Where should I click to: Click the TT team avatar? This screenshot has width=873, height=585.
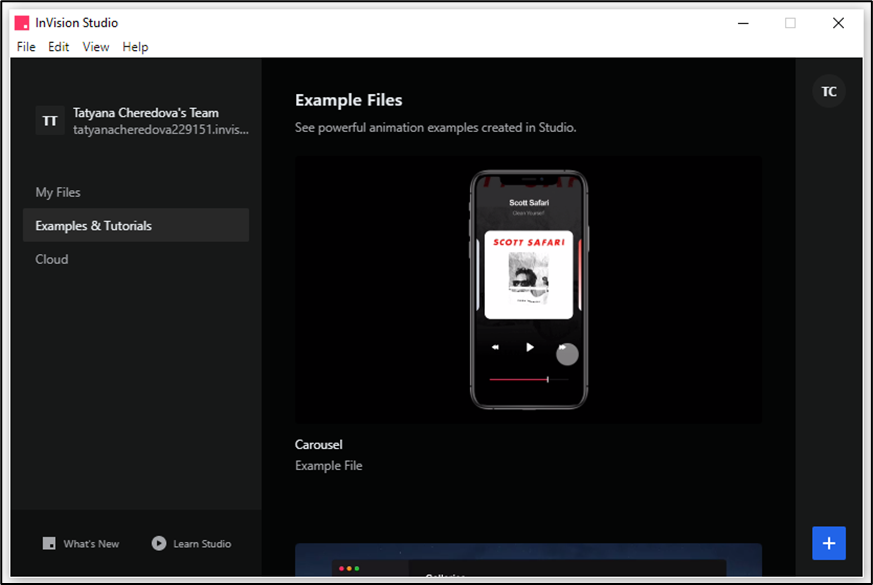pos(50,121)
